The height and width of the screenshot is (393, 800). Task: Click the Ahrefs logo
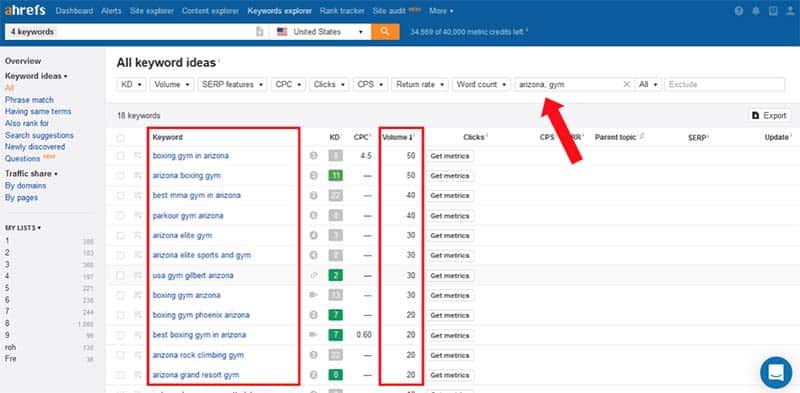[25, 10]
